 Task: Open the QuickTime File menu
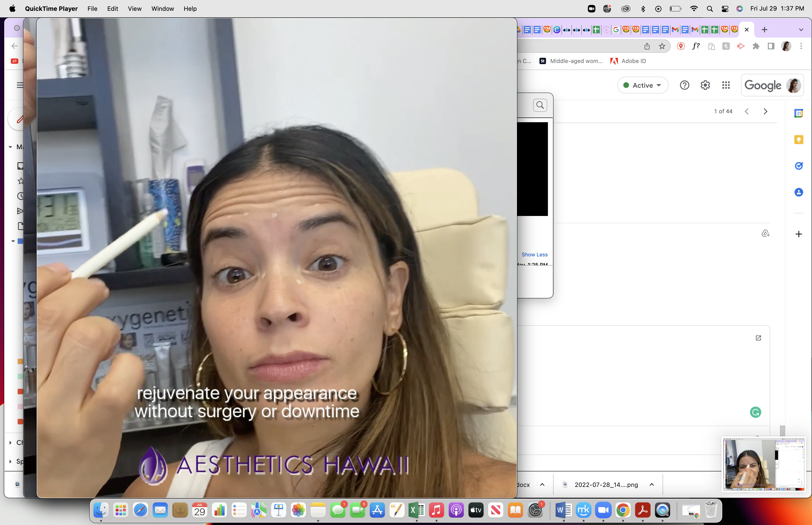92,9
